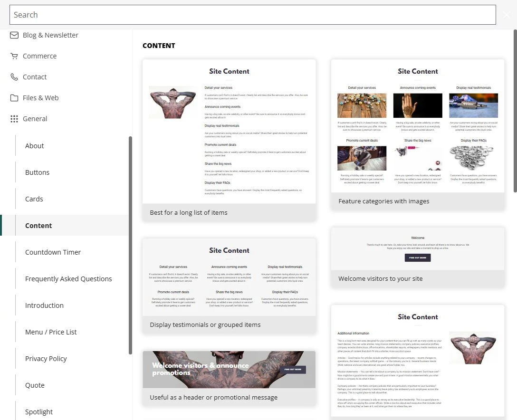
Task: Click 'Useful as a header or promotional message' caption
Action: [x=214, y=398]
